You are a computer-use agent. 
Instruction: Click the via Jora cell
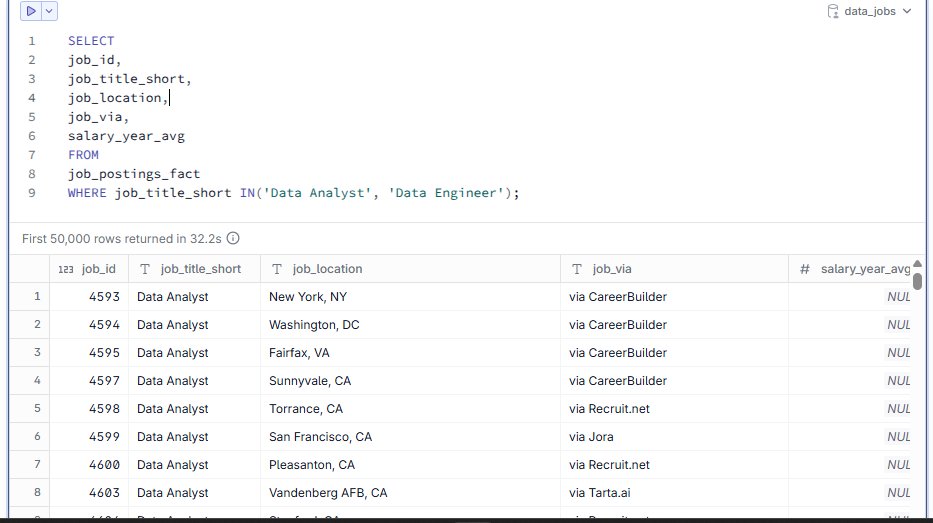click(x=675, y=437)
